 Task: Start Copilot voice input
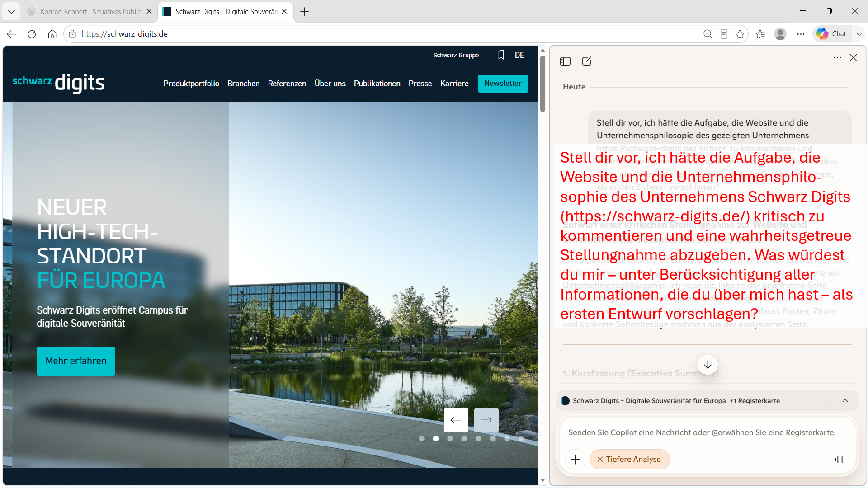point(840,460)
